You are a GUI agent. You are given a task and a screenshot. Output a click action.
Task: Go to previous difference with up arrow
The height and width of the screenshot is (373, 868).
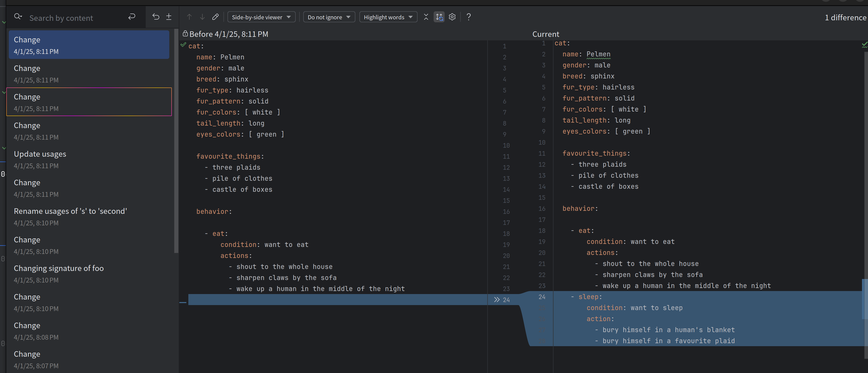click(x=189, y=17)
